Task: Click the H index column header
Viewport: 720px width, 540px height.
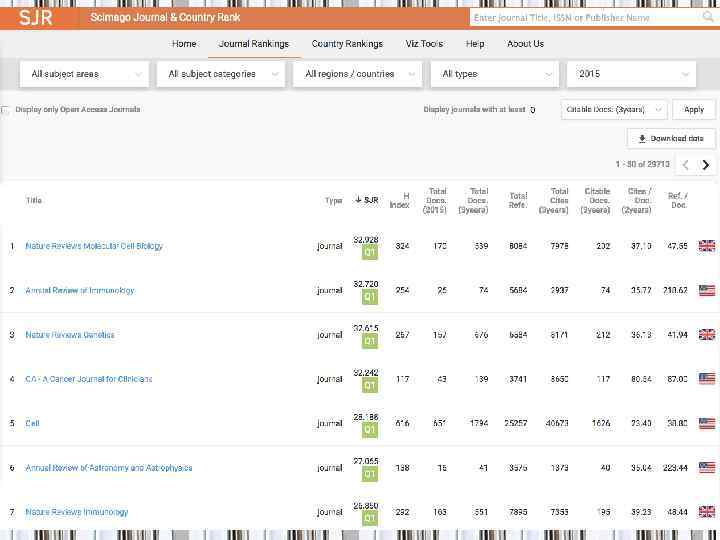Action: tap(399, 200)
